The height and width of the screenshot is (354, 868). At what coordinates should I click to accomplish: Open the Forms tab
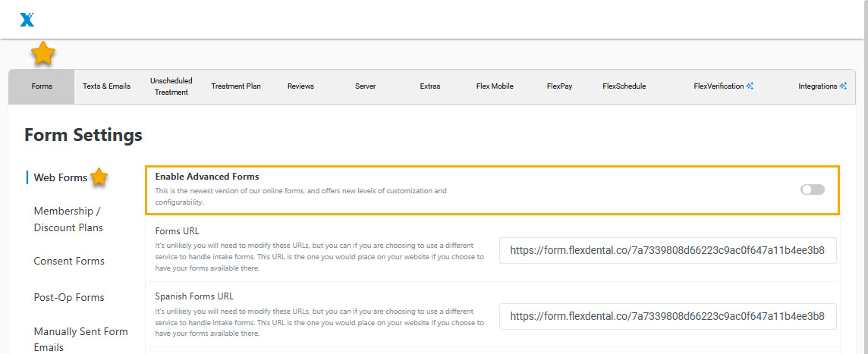point(42,86)
